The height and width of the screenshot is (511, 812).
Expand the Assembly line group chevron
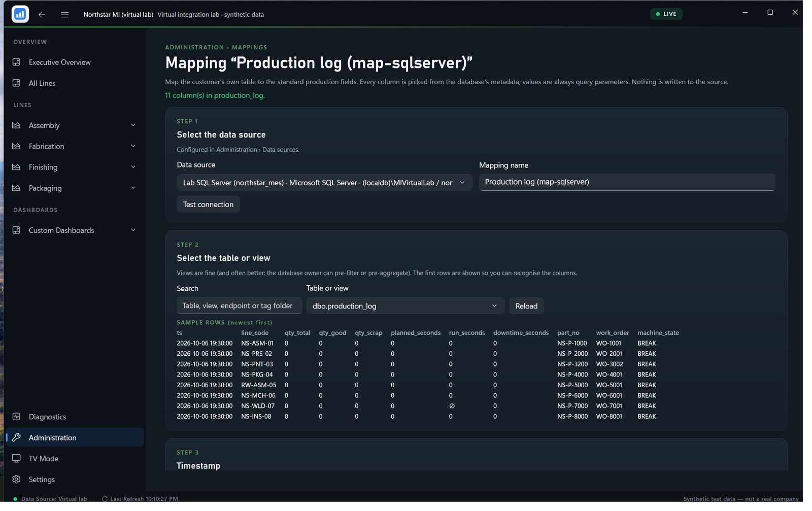(x=133, y=125)
